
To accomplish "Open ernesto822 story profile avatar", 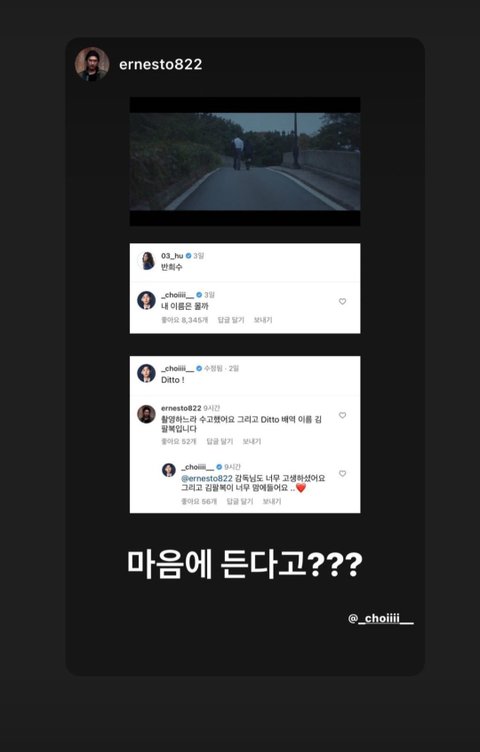I will (92, 64).
